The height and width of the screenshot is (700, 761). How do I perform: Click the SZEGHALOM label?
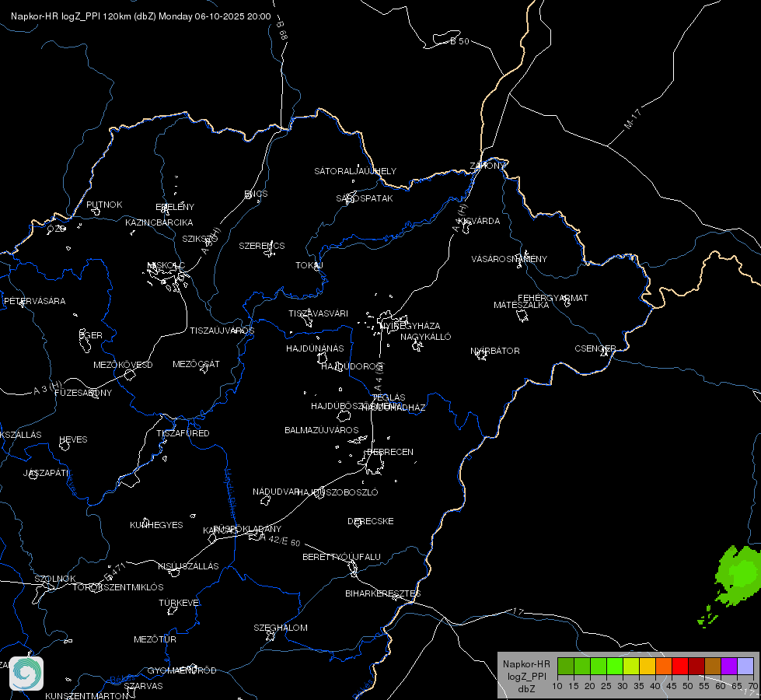(281, 628)
